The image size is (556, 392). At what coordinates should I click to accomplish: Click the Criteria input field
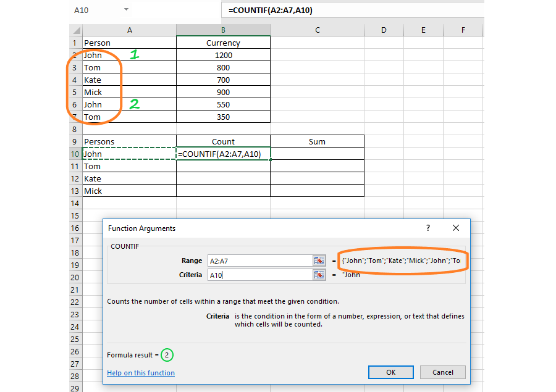click(259, 275)
